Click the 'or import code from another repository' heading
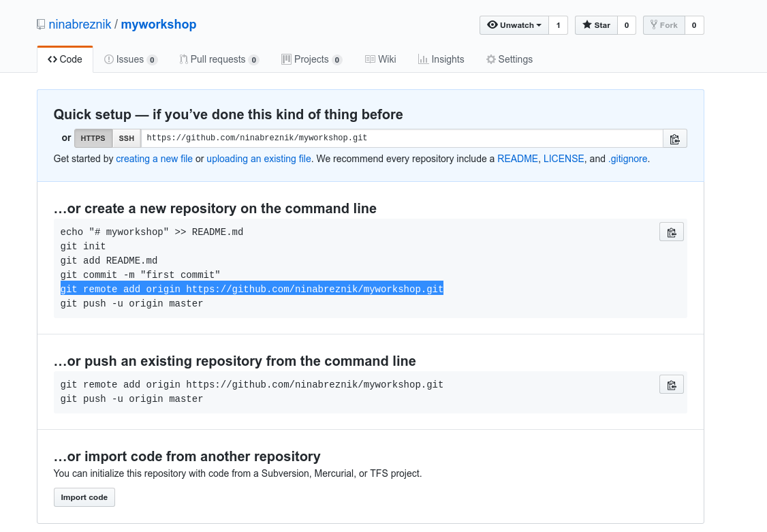 click(x=187, y=456)
